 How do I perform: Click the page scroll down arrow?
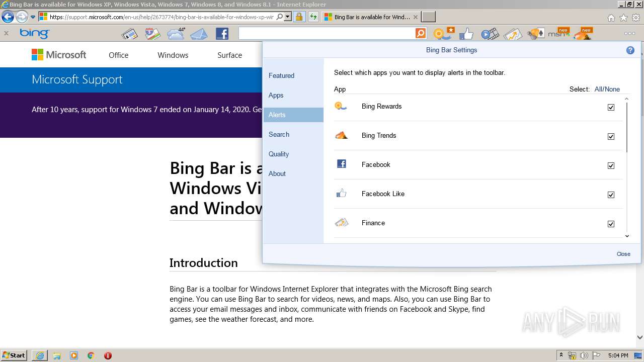click(639, 338)
